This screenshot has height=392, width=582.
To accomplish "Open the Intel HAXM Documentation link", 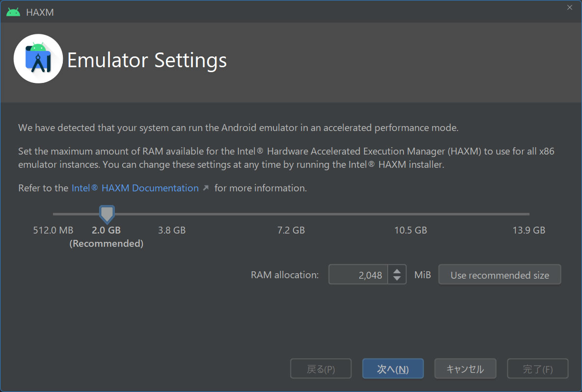I will [x=135, y=188].
